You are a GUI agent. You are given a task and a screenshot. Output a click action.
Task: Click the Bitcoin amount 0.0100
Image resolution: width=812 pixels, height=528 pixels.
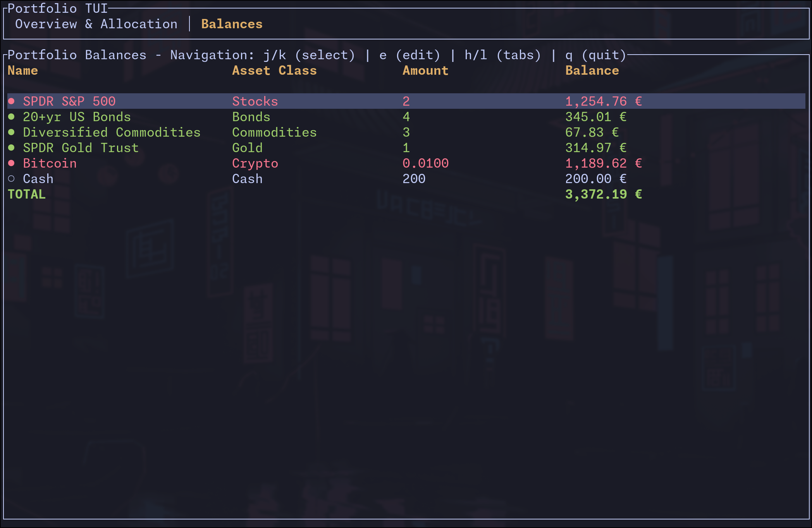click(x=425, y=163)
